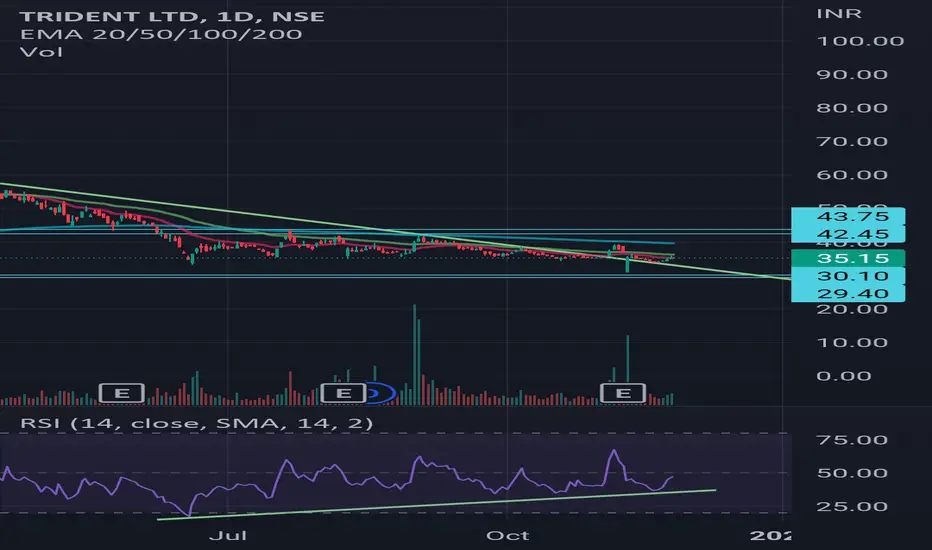This screenshot has height=550, width=932.
Task: Select the green RSI trendline
Action: click(x=436, y=505)
